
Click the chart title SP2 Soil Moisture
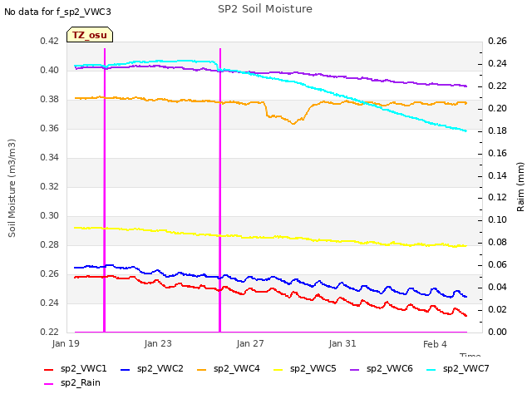[265, 9]
